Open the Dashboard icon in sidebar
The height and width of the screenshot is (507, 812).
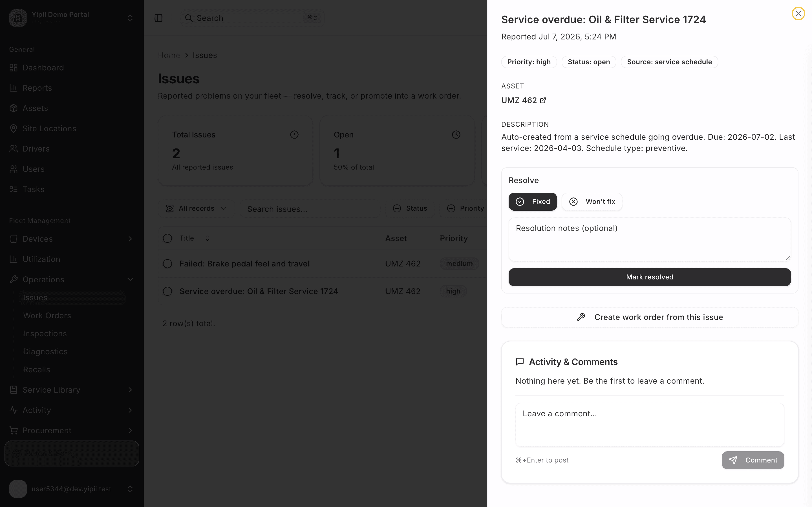[x=14, y=68]
